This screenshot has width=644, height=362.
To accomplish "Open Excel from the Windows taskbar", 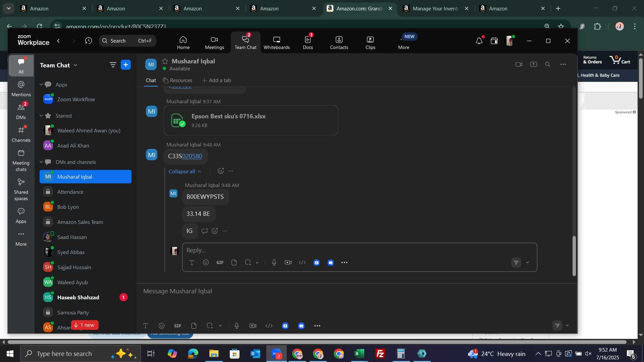I will pyautogui.click(x=359, y=354).
